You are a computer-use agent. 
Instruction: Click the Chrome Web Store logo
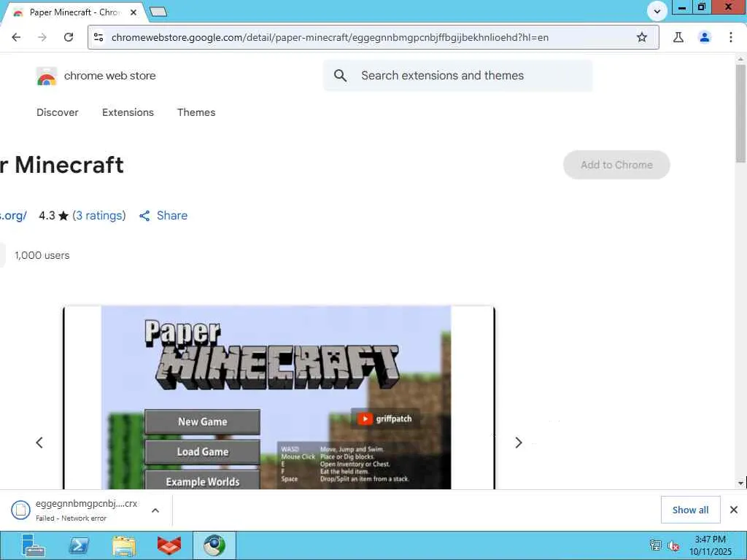tap(46, 76)
